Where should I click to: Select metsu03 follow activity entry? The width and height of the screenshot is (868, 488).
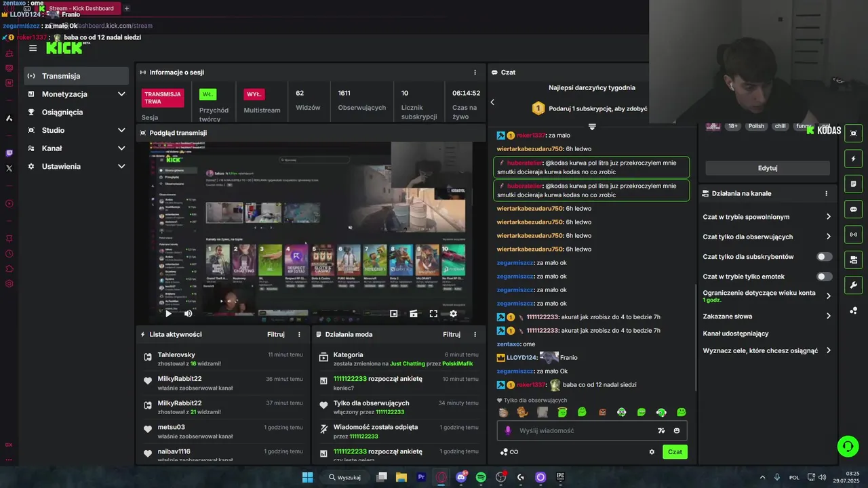(222, 431)
